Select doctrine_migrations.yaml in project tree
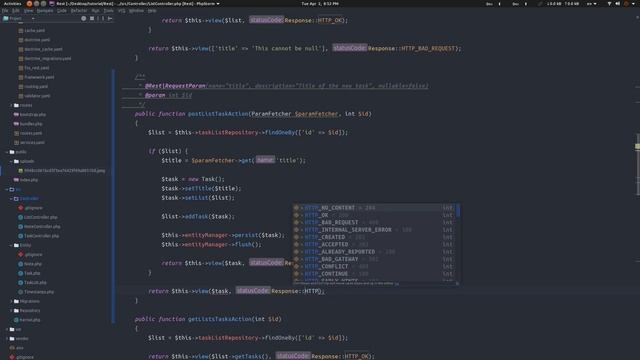 (45, 58)
